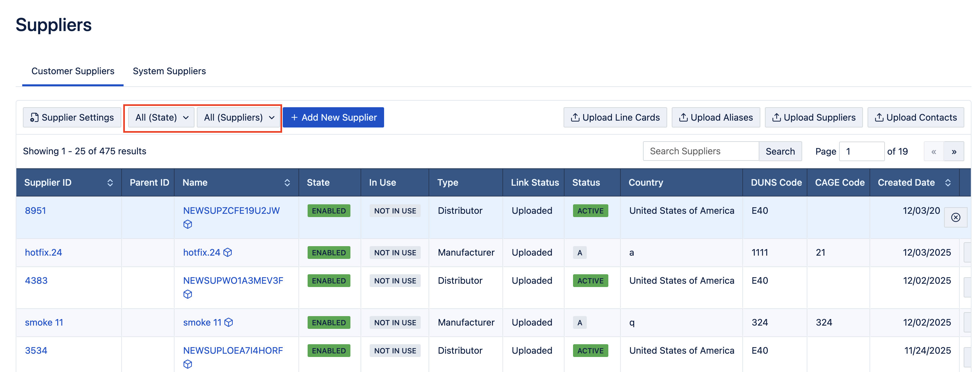
Task: Sort by Created Date column arrows
Action: pyautogui.click(x=948, y=183)
